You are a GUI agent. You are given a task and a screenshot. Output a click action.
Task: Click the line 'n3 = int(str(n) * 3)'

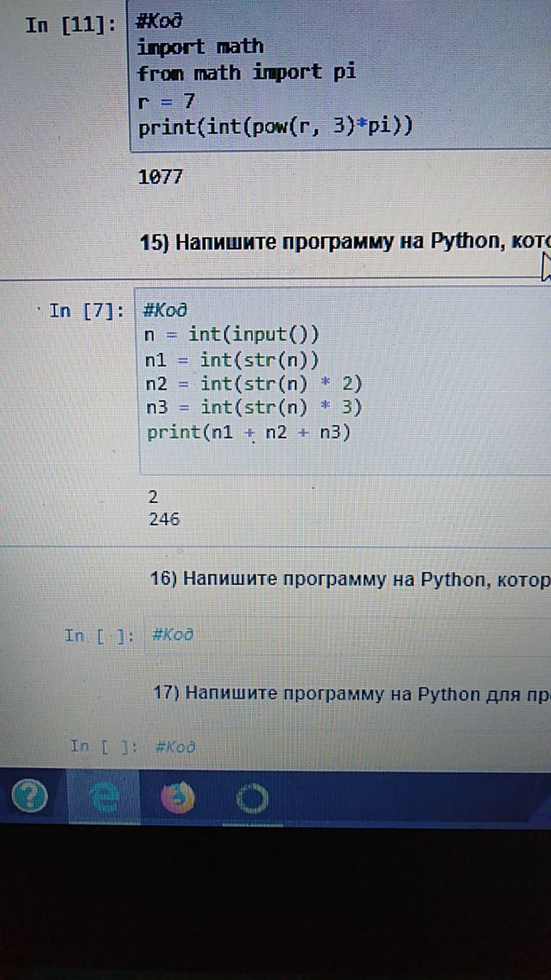pyautogui.click(x=253, y=408)
